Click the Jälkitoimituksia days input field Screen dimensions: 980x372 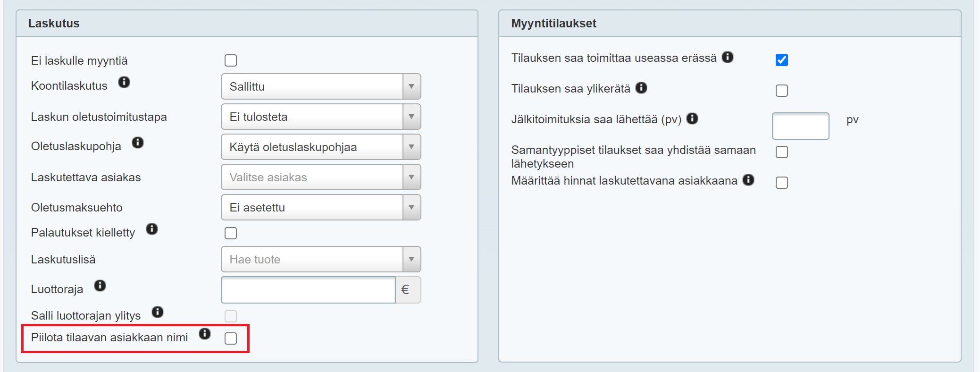click(x=800, y=126)
